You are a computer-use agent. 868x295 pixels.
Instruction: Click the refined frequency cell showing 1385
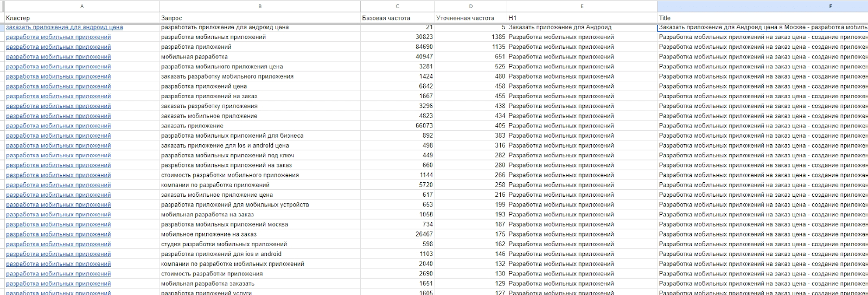(470, 37)
